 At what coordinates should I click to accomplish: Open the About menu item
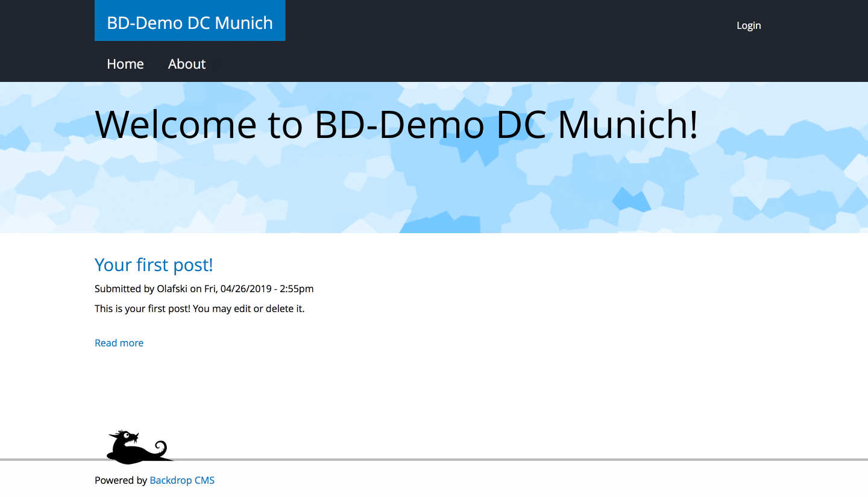pos(187,64)
